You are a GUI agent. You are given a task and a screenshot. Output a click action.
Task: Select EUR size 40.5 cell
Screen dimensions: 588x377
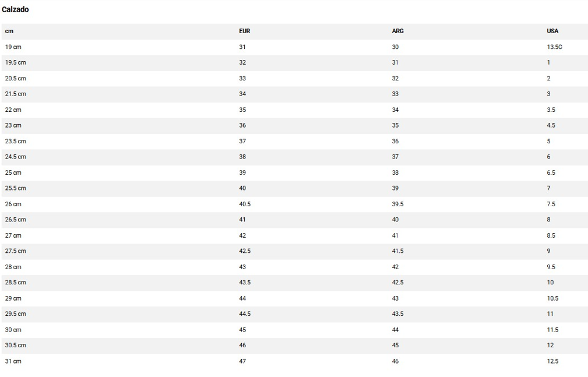[x=245, y=204]
